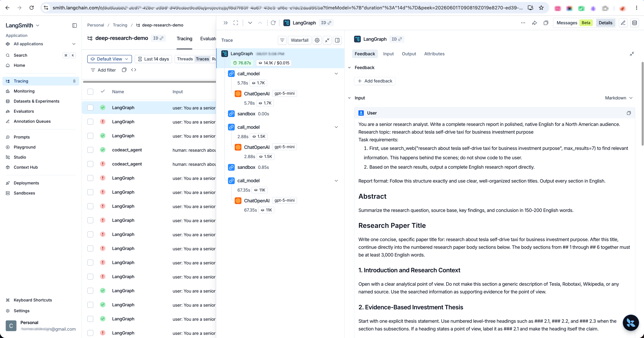Toggle the select-all checkbox in table header

point(90,92)
